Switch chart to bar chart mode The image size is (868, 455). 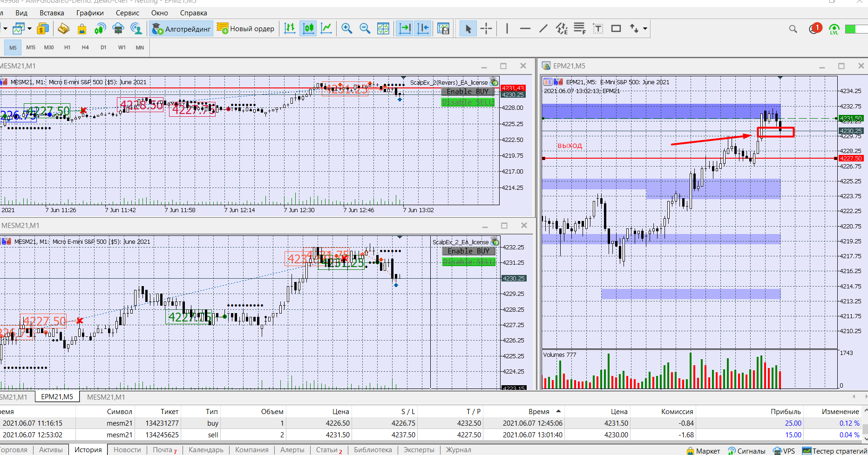(x=290, y=29)
